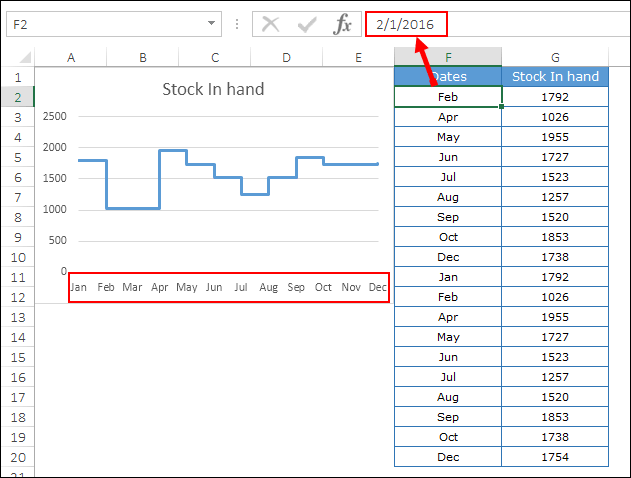Select column B header
The width and height of the screenshot is (631, 478).
coord(143,58)
